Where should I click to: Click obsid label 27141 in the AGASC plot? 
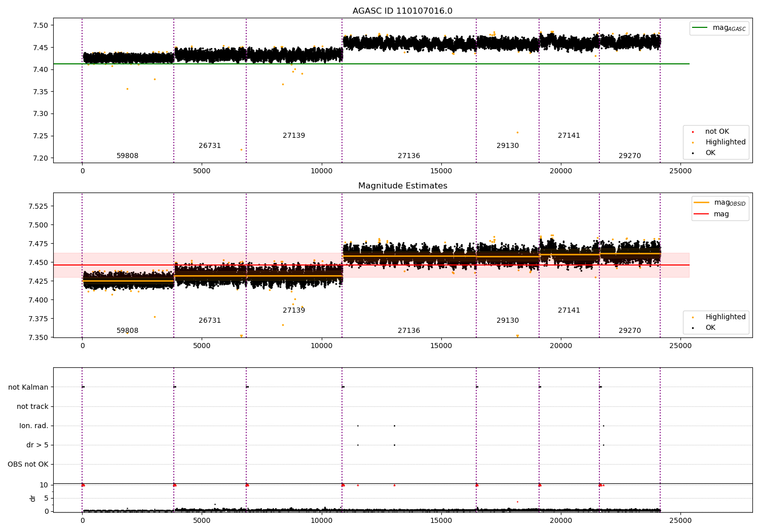click(569, 136)
